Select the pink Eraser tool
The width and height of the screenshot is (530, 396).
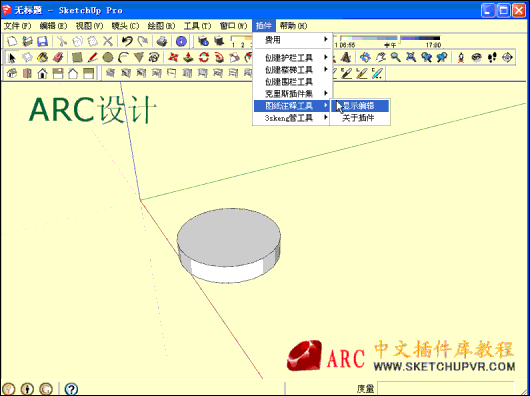point(58,57)
